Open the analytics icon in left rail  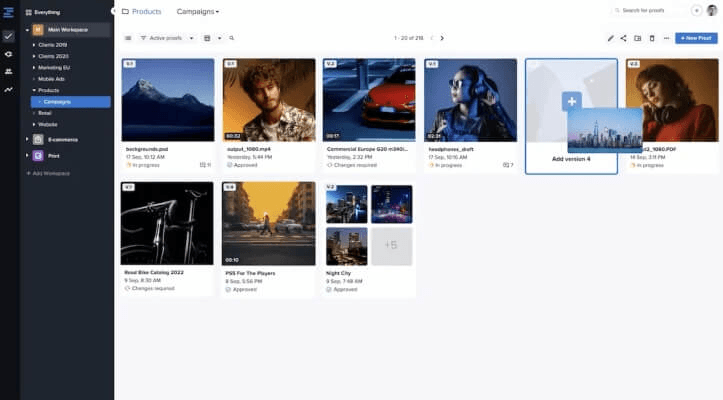(x=8, y=90)
